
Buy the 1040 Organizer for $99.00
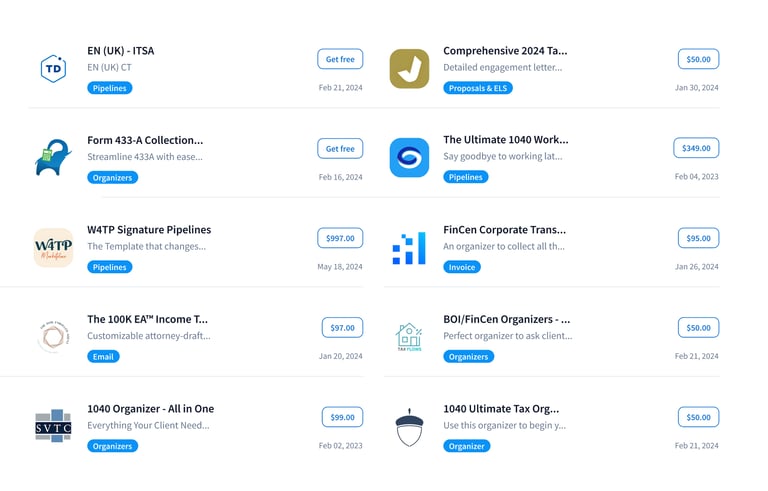pos(342,417)
